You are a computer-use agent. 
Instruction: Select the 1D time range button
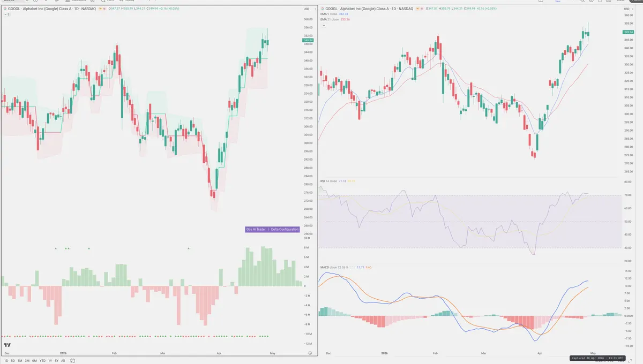click(6, 361)
